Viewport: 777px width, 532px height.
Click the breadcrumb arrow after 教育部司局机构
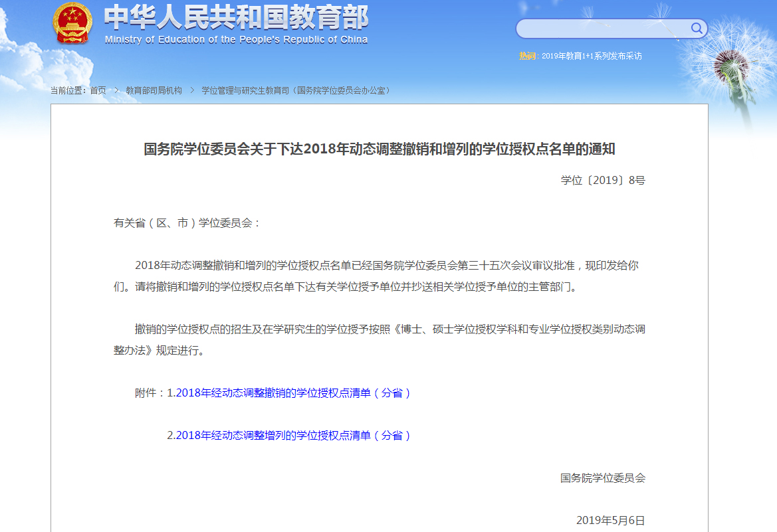tap(192, 90)
